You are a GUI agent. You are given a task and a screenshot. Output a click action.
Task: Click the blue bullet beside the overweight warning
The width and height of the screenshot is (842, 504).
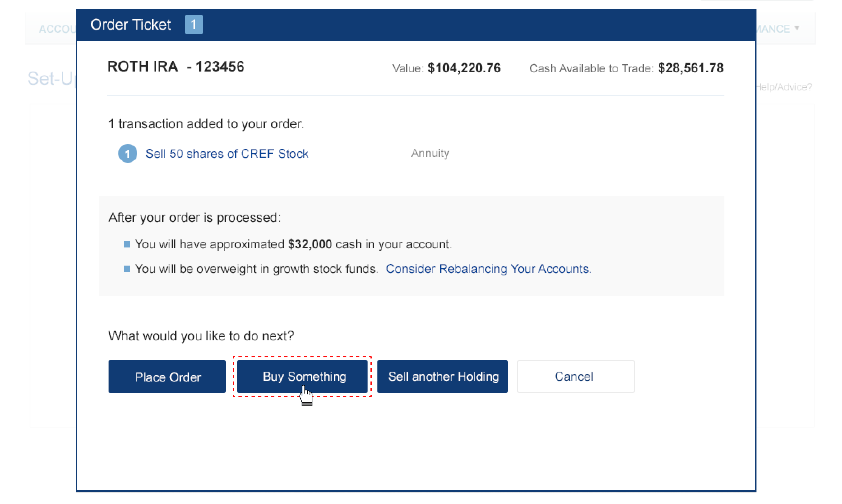coord(127,269)
